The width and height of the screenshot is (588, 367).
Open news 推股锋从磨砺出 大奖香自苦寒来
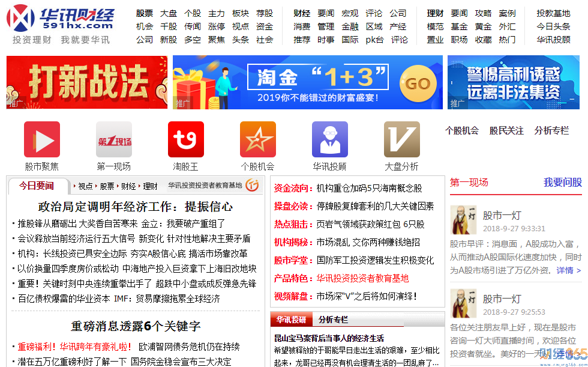pos(77,223)
